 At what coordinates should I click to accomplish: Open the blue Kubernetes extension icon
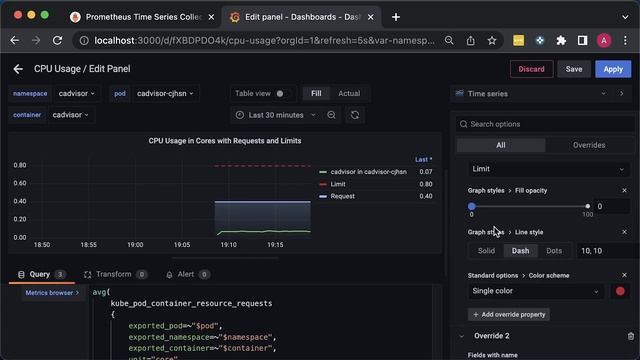[540, 40]
